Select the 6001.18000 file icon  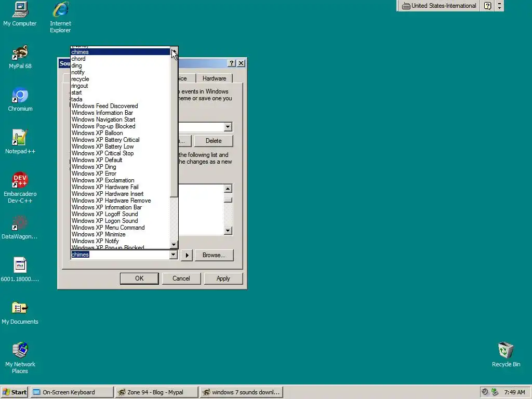coord(20,270)
